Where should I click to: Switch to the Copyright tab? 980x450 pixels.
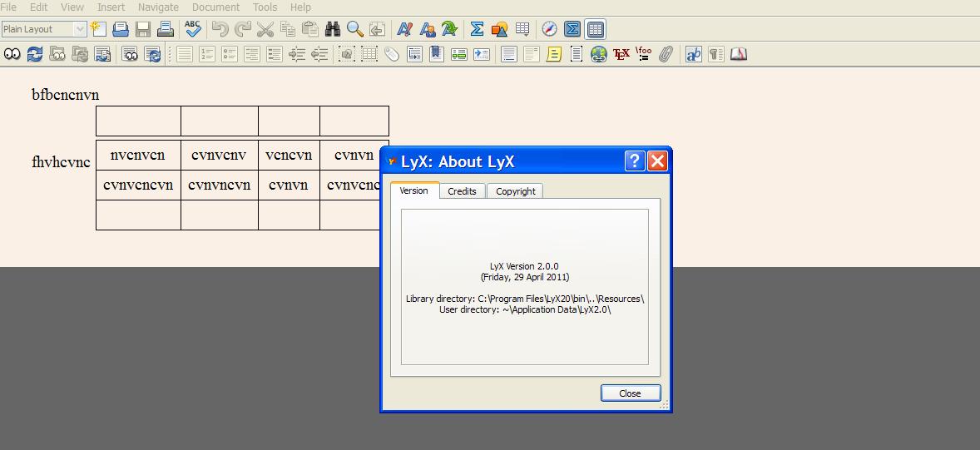516,191
